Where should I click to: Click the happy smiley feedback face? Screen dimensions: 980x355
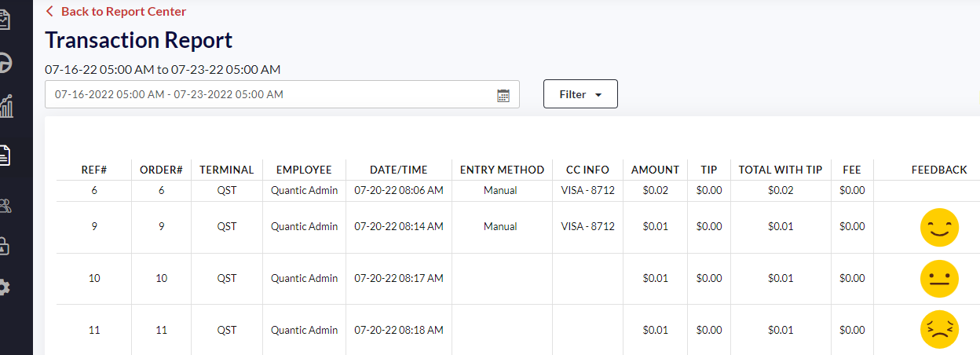[x=939, y=227]
